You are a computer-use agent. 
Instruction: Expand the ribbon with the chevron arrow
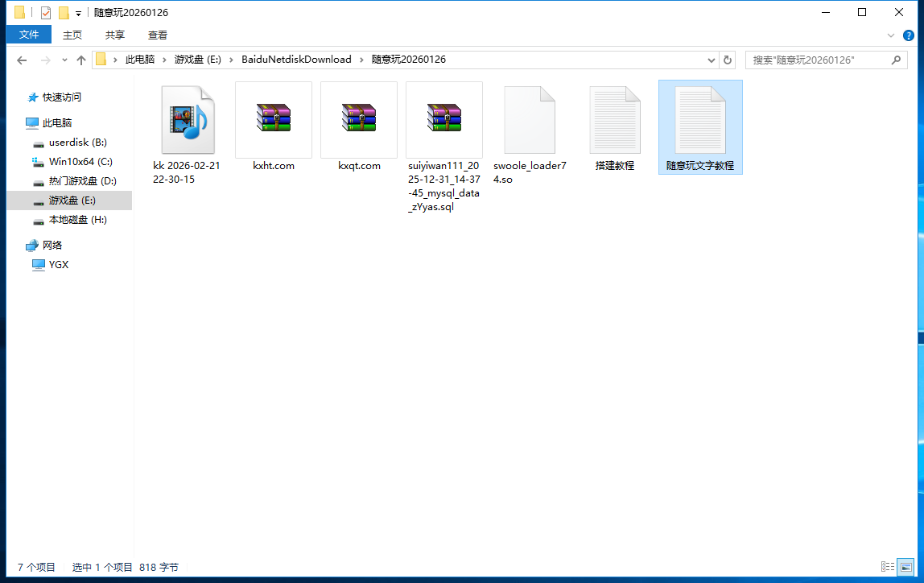pyautogui.click(x=891, y=35)
